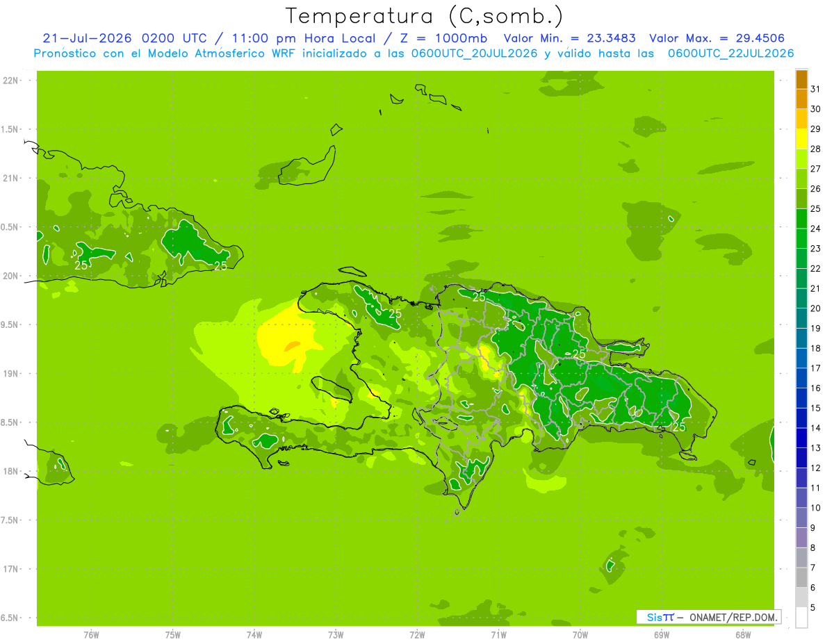Screen dimensions: 834x644
Task: Click the '17N' latitude axis label
Action: point(10,569)
